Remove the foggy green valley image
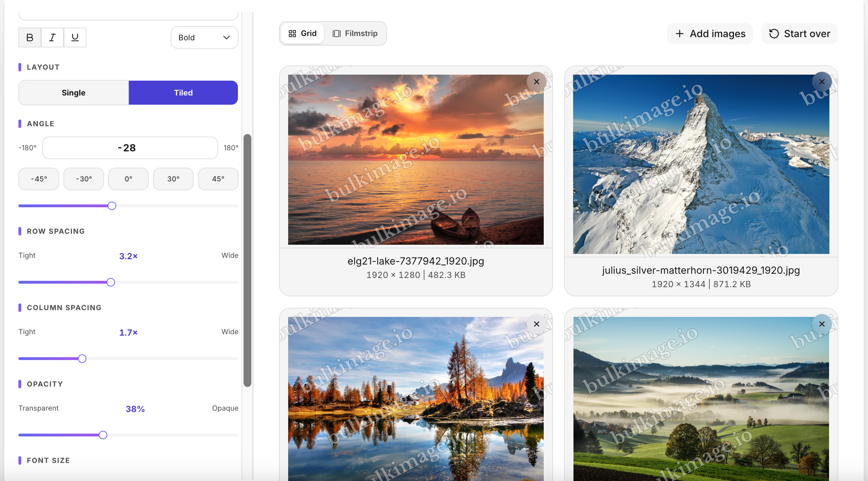Screen dimensions: 868x481 [822, 324]
